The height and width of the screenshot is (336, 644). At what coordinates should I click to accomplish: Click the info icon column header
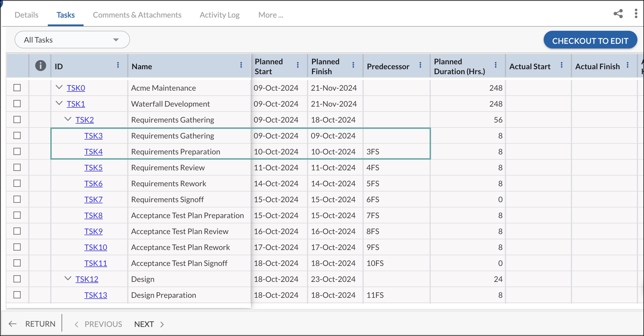point(40,66)
